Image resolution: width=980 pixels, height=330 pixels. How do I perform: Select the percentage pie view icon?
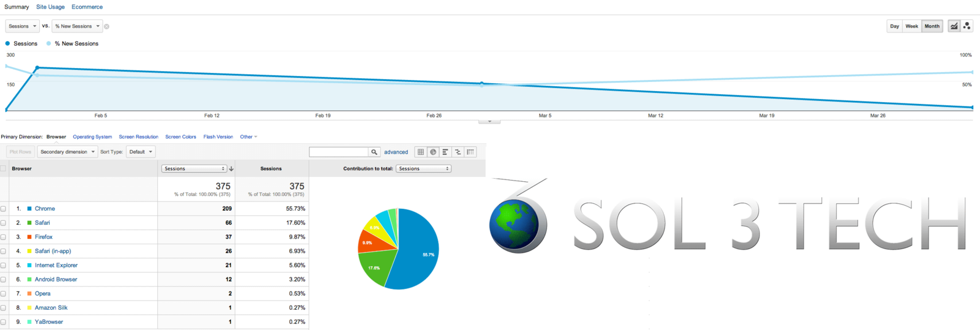(x=433, y=152)
